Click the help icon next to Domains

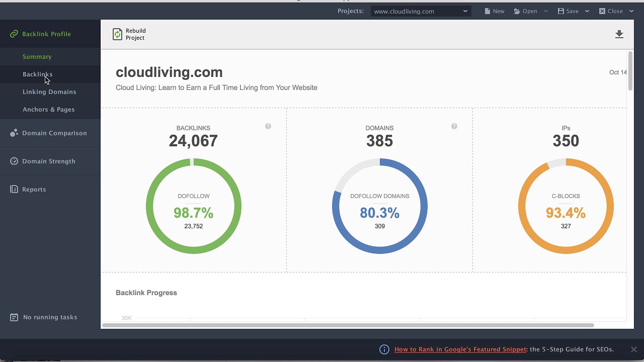(x=454, y=126)
